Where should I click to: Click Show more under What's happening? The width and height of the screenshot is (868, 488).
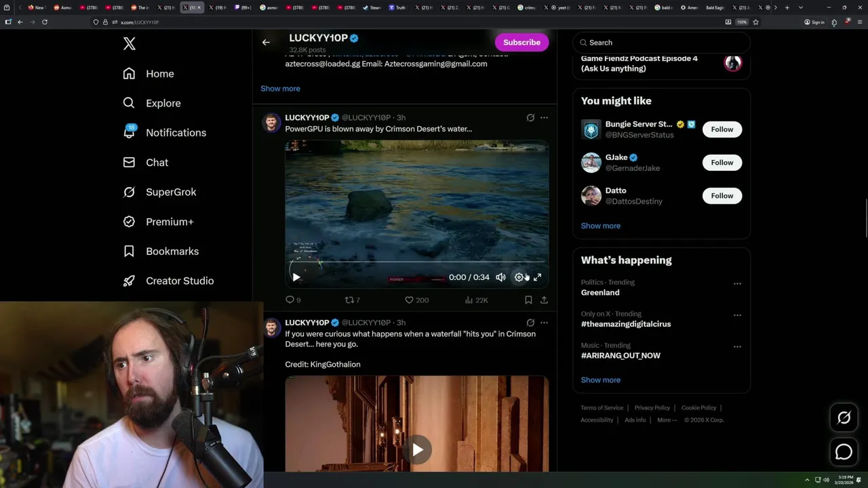(x=601, y=380)
